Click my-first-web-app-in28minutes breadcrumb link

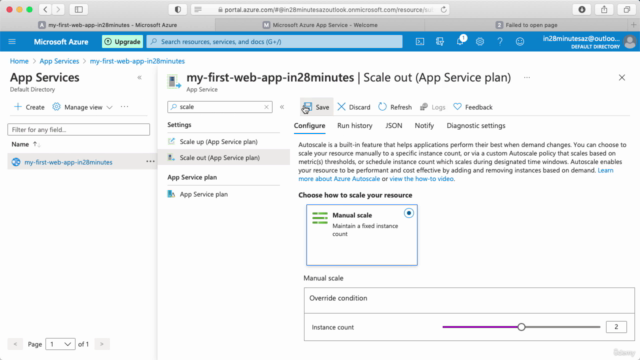[137, 61]
